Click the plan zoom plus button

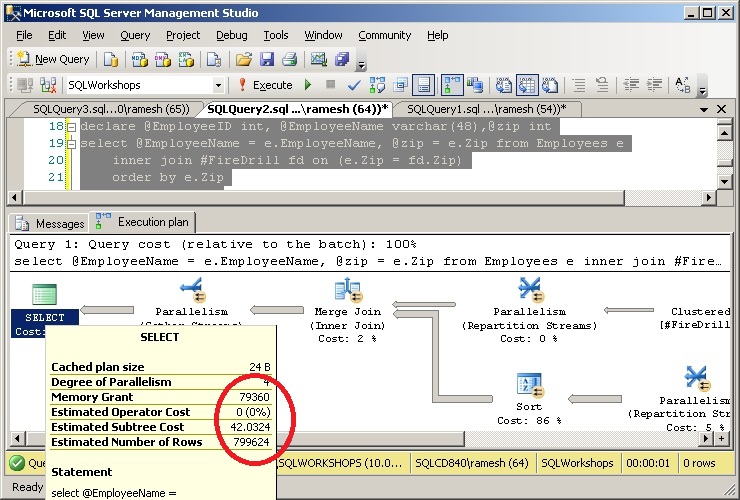click(x=721, y=439)
